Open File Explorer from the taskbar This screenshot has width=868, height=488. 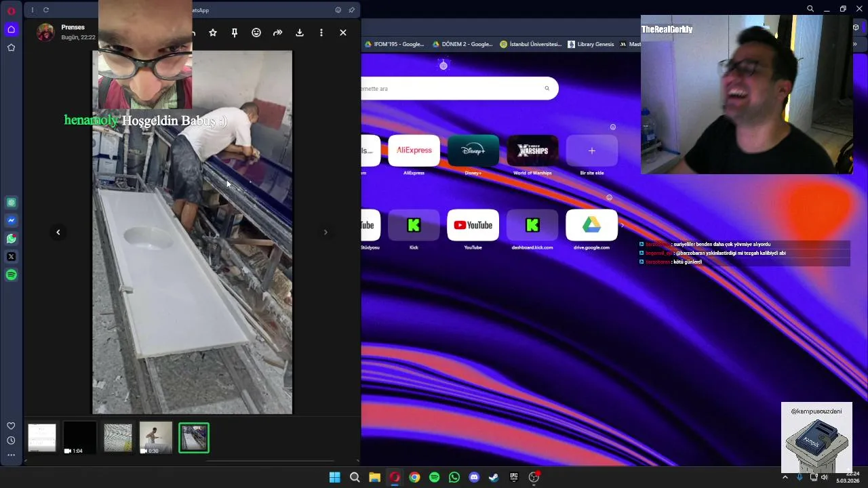pyautogui.click(x=374, y=477)
